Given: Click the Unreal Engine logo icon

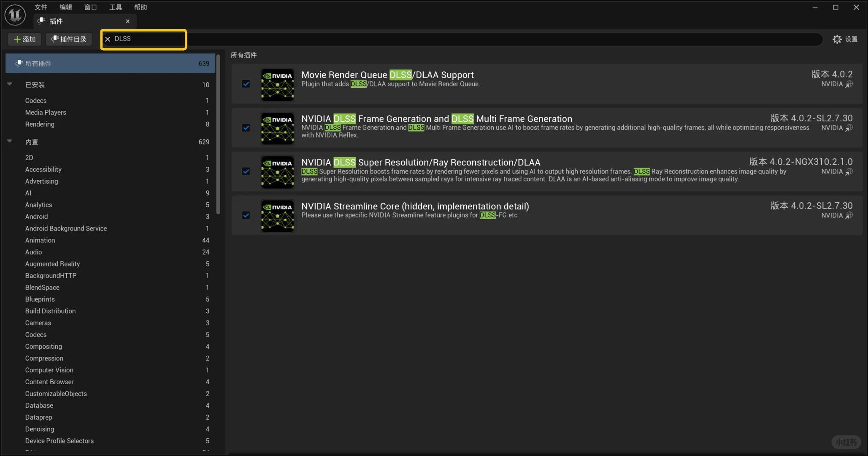Looking at the screenshot, I should tap(15, 15).
